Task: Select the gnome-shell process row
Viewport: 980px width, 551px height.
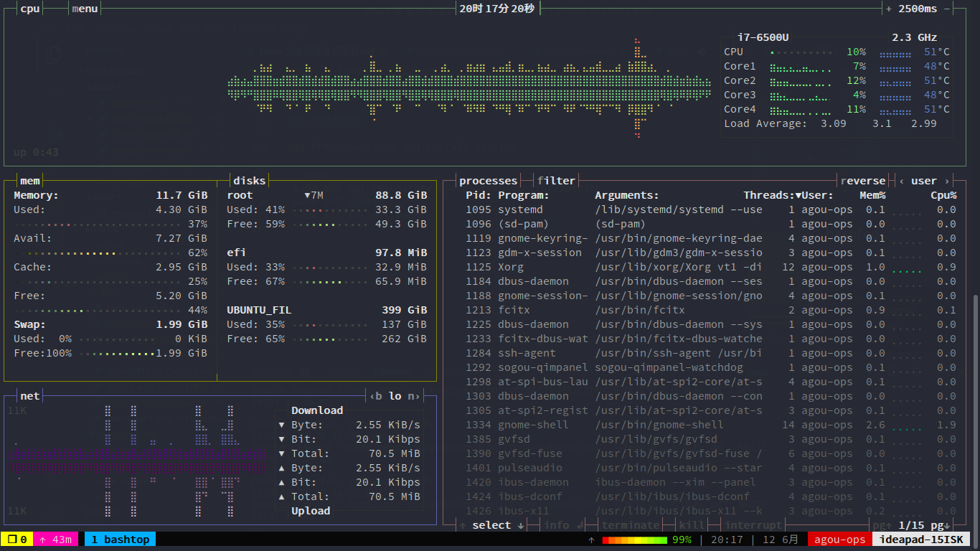Action: point(710,425)
